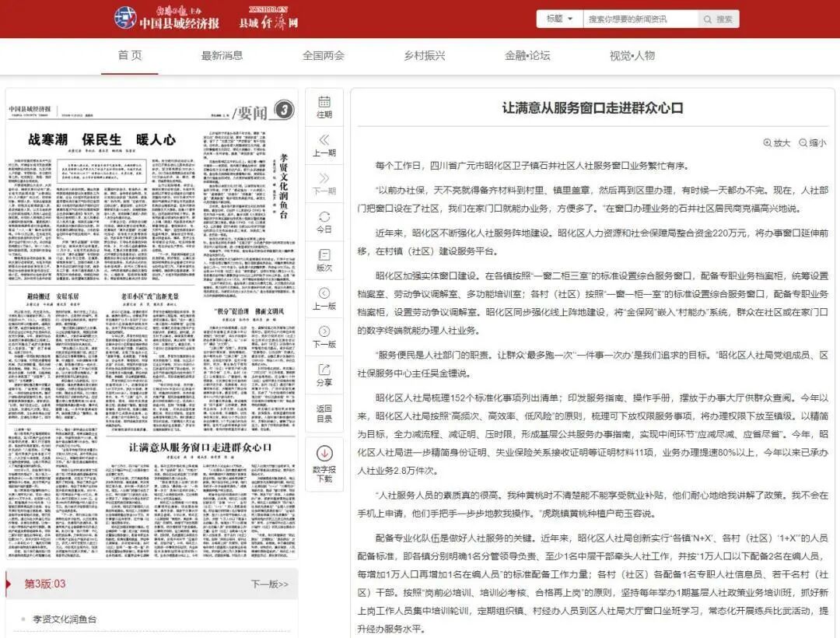This screenshot has height=638, width=840.
Task: Click the 要闻 section header on the page
Action: click(251, 113)
